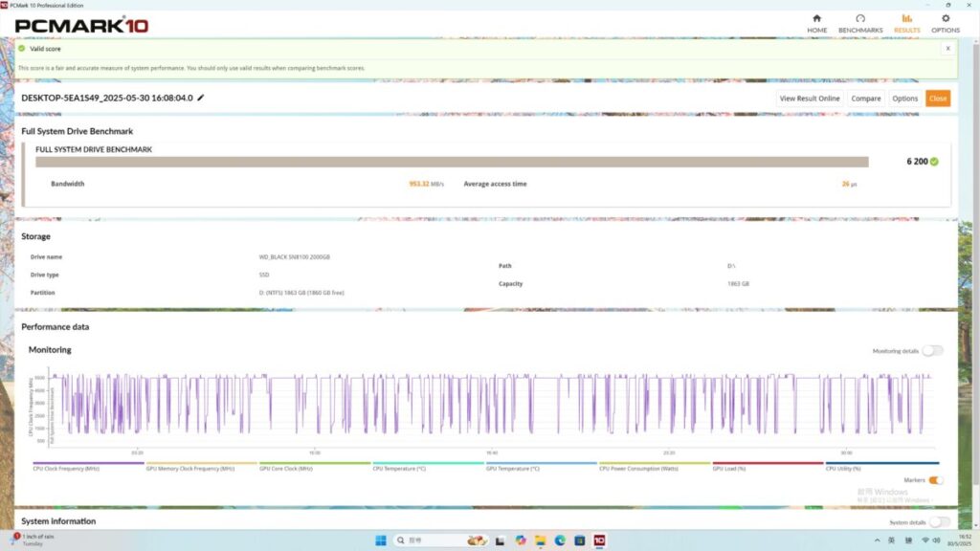Select the path value D:\
This screenshot has height=551, width=980.
click(x=731, y=266)
